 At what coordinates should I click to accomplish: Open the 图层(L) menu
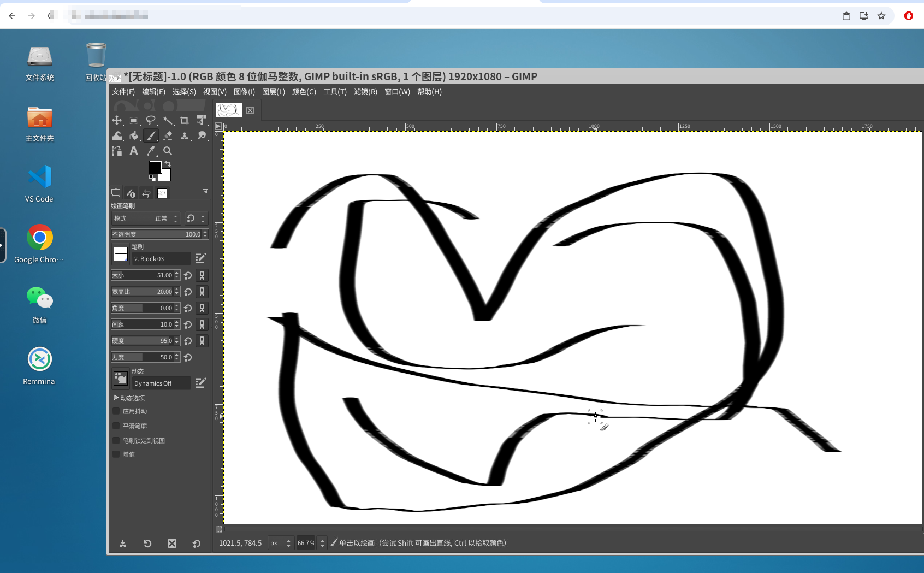(x=273, y=92)
